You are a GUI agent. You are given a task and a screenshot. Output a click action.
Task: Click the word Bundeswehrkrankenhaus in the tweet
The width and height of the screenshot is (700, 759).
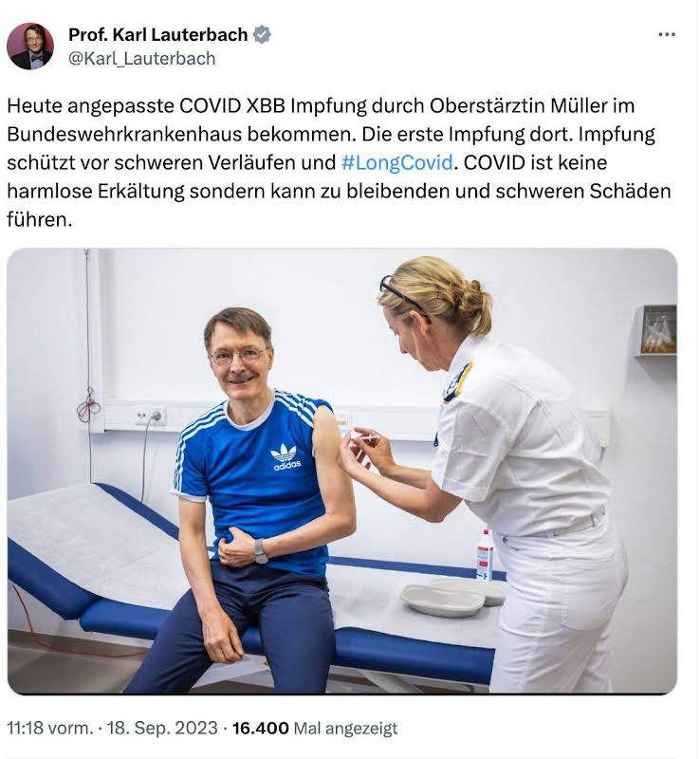click(124, 134)
